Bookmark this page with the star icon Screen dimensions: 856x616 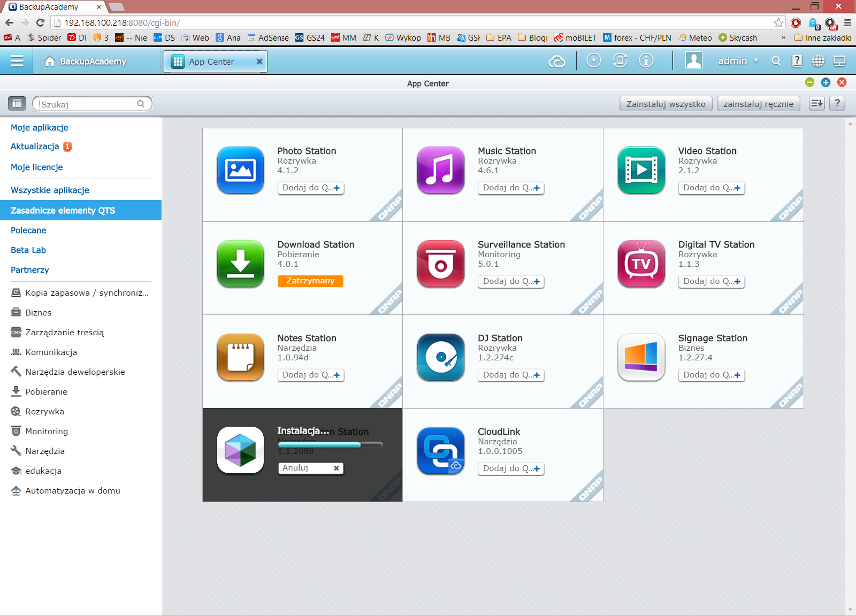[x=778, y=23]
